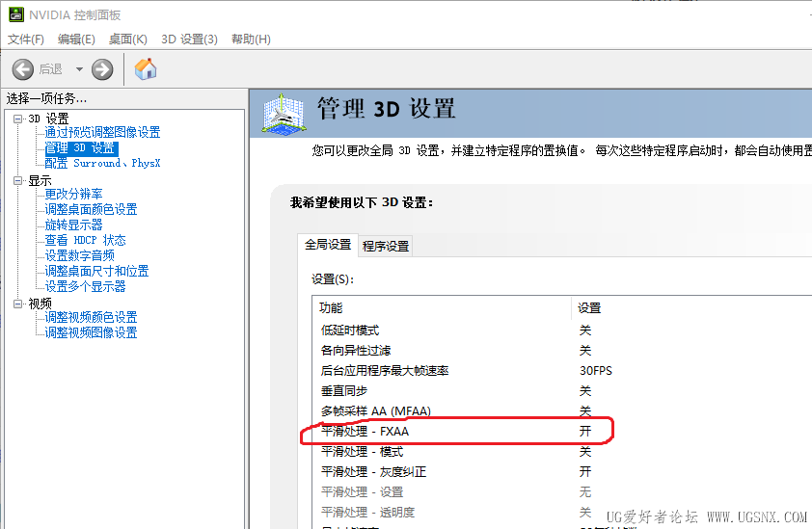
Task: Click the Manage 3D settings header icon
Action: click(284, 114)
